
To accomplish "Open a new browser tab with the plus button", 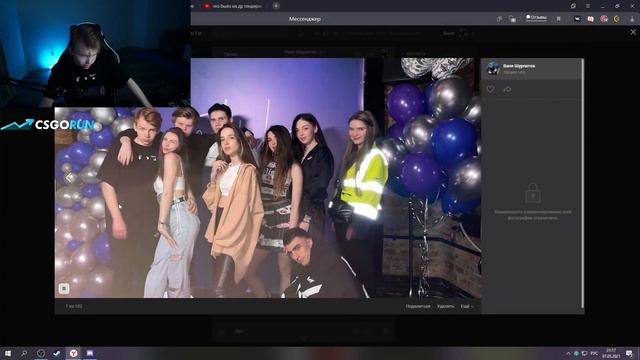I will (x=276, y=6).
